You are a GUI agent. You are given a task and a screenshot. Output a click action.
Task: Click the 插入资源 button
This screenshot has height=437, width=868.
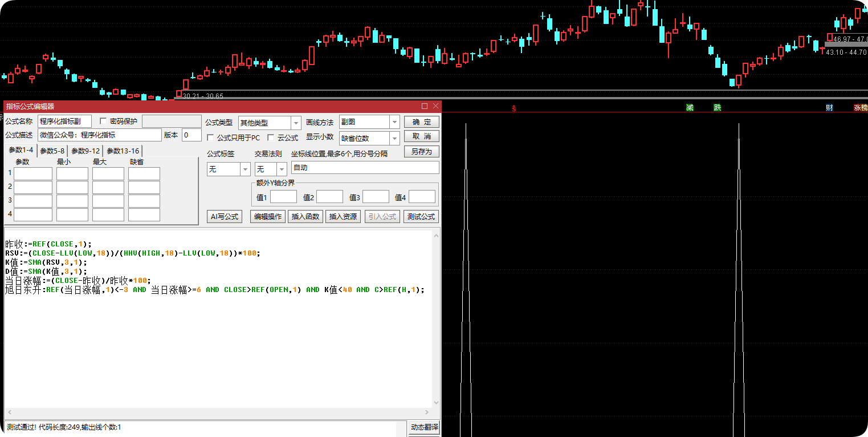coord(344,217)
